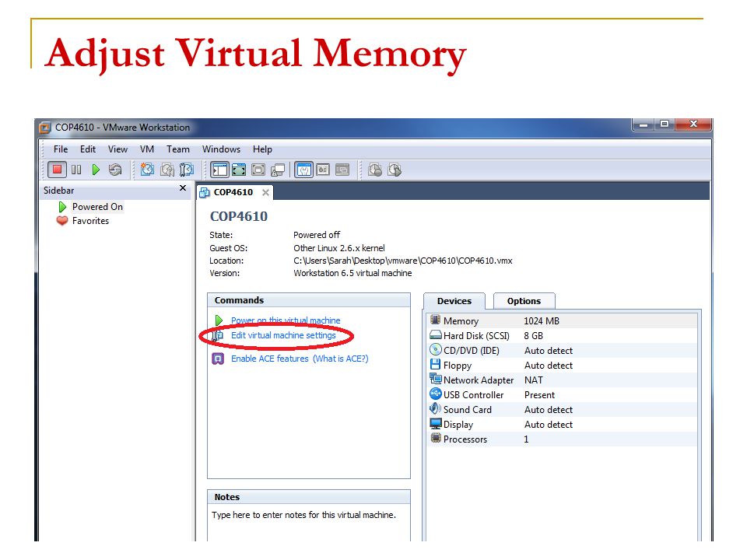Select the COP4610 virtual machine tab
The height and width of the screenshot is (560, 747).
[x=233, y=192]
